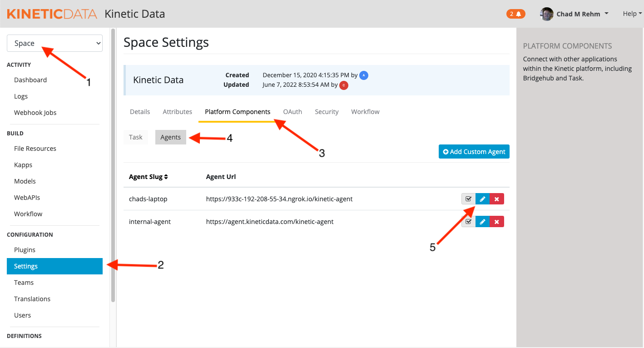Select Settings in the sidebar
Viewport: 644px width, 348px height.
tap(54, 266)
